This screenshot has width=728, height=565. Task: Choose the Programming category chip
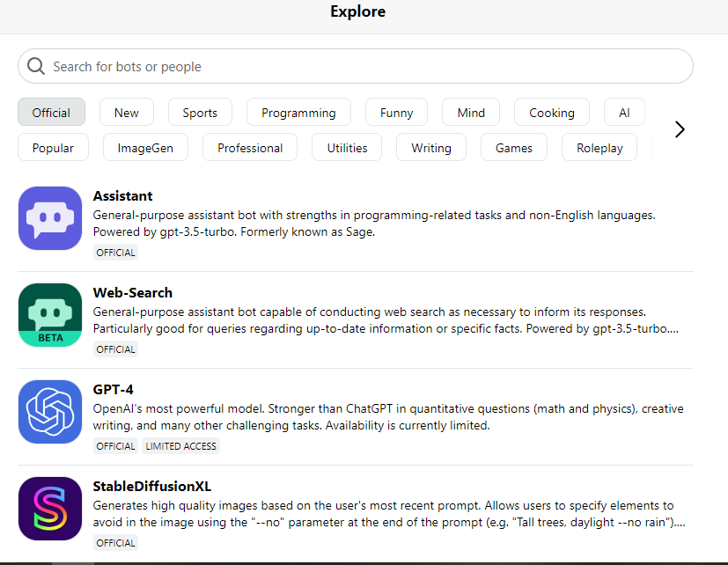pos(298,113)
